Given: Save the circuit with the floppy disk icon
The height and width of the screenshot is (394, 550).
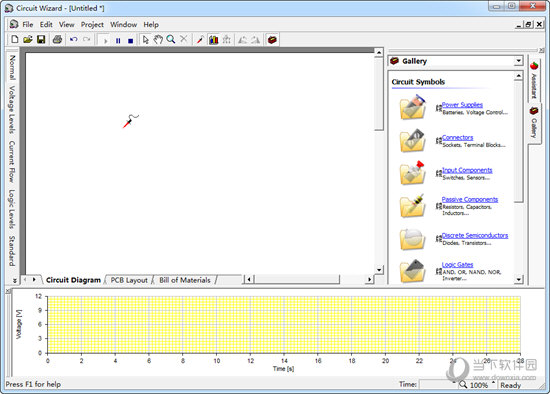Looking at the screenshot, I should coord(41,39).
